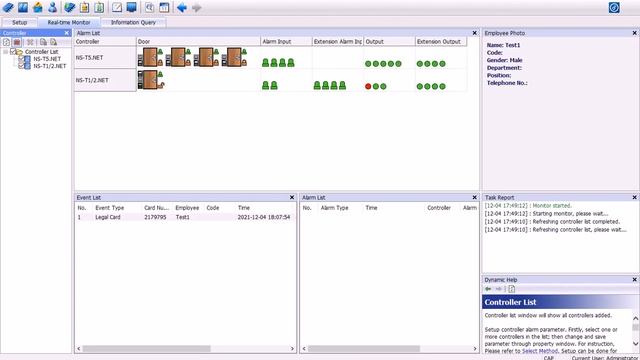Click the Dynamic Help scroll up arrow

(636, 318)
